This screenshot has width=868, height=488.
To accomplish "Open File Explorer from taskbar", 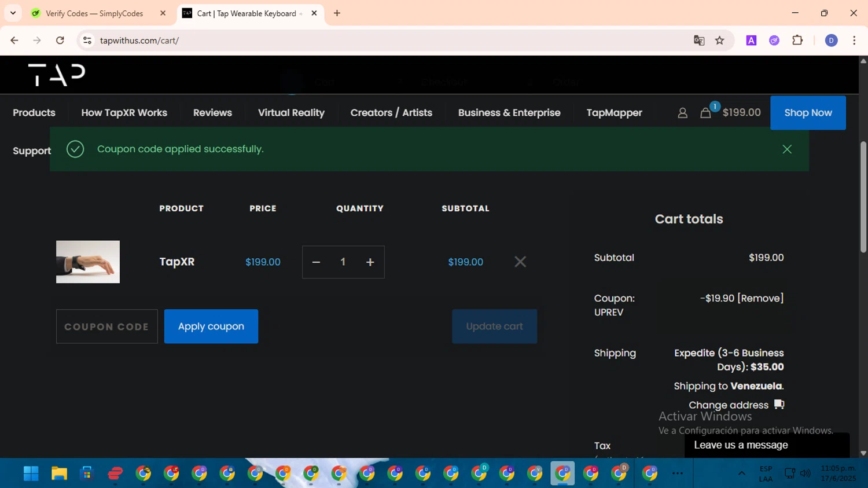I will [59, 474].
